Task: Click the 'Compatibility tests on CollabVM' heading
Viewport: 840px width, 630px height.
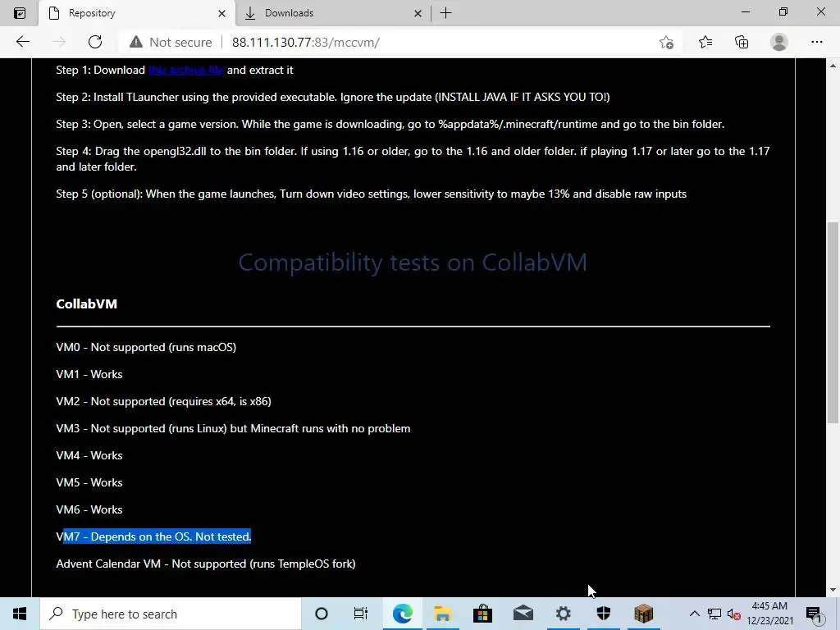Action: click(x=413, y=262)
